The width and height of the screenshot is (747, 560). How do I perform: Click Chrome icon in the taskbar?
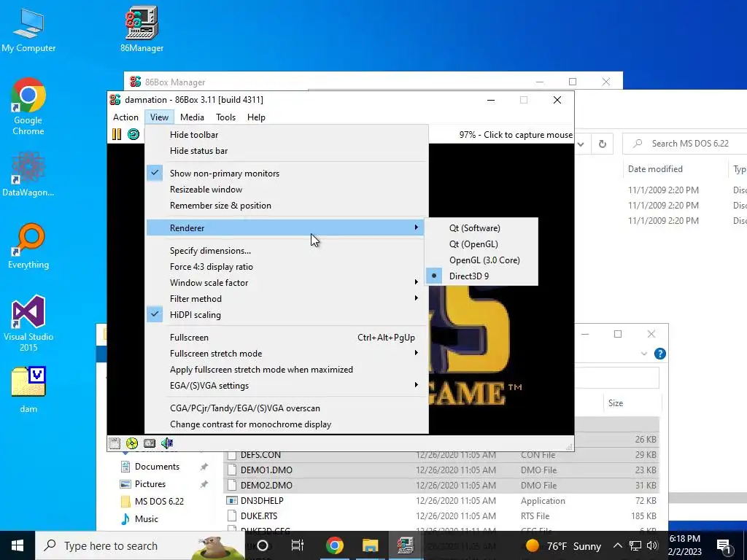click(x=334, y=545)
